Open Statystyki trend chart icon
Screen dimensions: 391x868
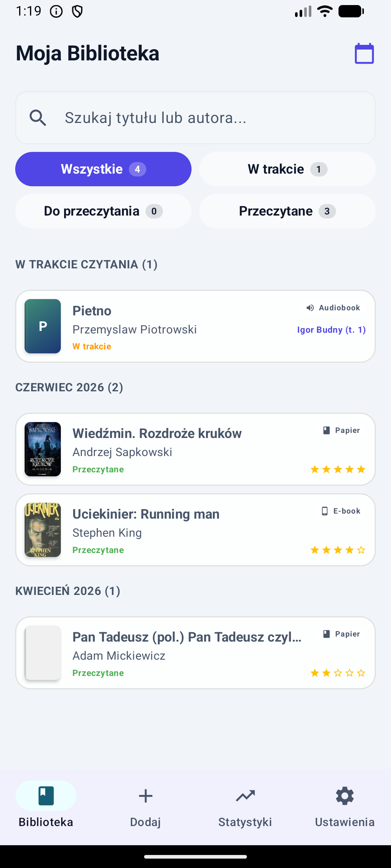245,796
